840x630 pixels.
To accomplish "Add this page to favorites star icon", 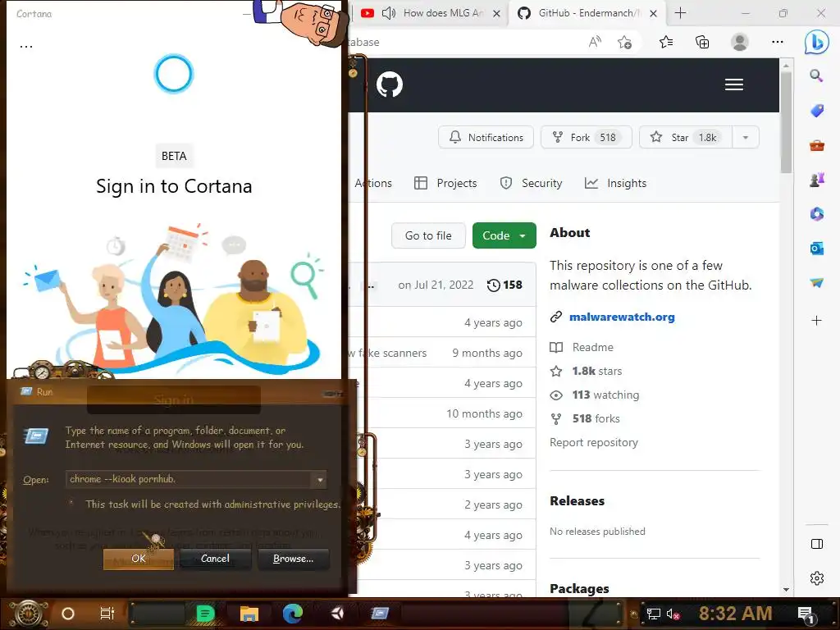I will pyautogui.click(x=624, y=42).
